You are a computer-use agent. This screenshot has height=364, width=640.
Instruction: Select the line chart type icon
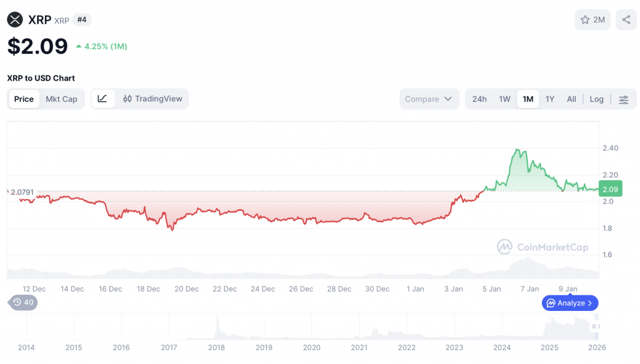click(102, 99)
